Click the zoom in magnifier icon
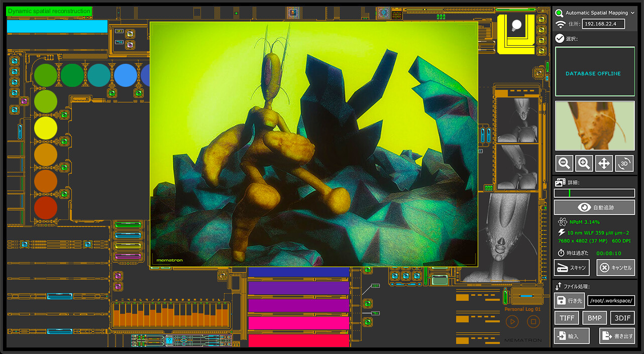 [584, 163]
